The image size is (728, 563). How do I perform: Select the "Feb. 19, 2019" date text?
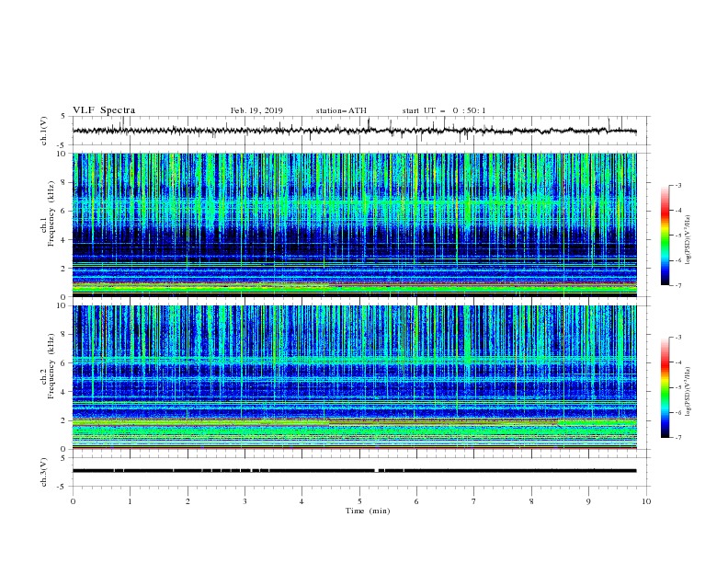[x=256, y=110]
